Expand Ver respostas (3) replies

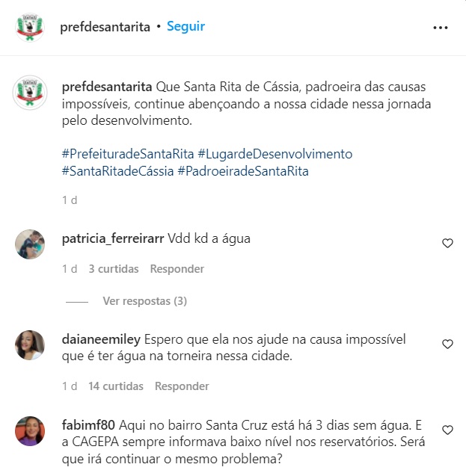pos(145,301)
